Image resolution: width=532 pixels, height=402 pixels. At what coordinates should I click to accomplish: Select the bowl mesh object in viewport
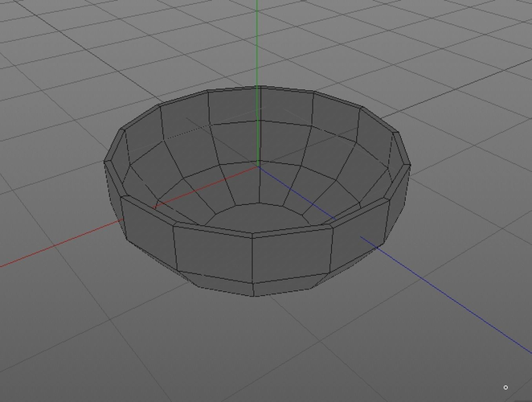click(x=257, y=191)
